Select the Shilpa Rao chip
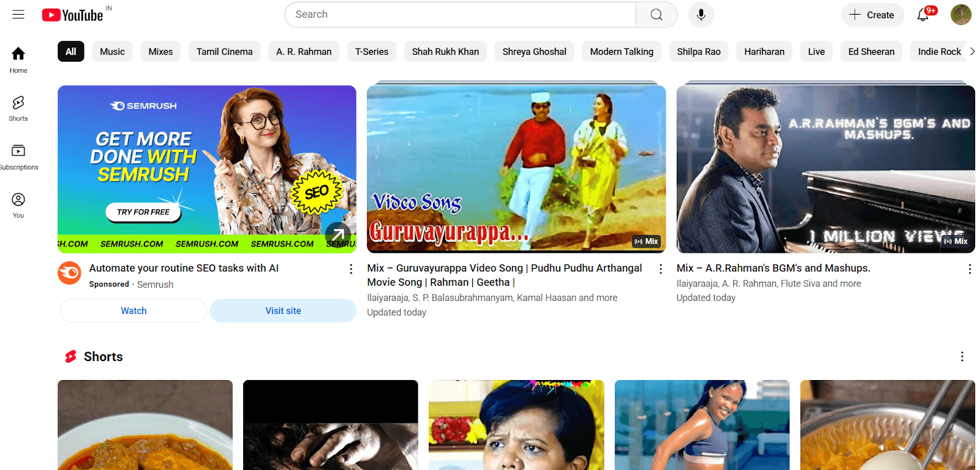Viewport: 980px width, 470px height. tap(699, 51)
